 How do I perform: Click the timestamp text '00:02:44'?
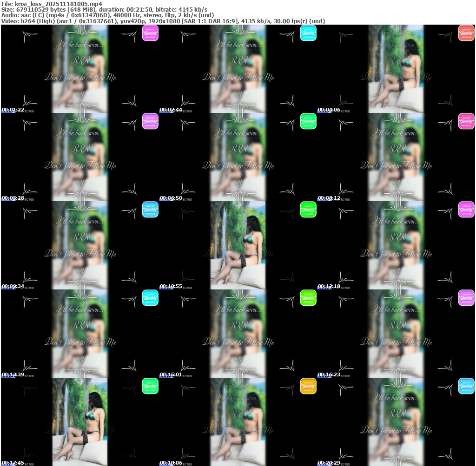(171, 110)
